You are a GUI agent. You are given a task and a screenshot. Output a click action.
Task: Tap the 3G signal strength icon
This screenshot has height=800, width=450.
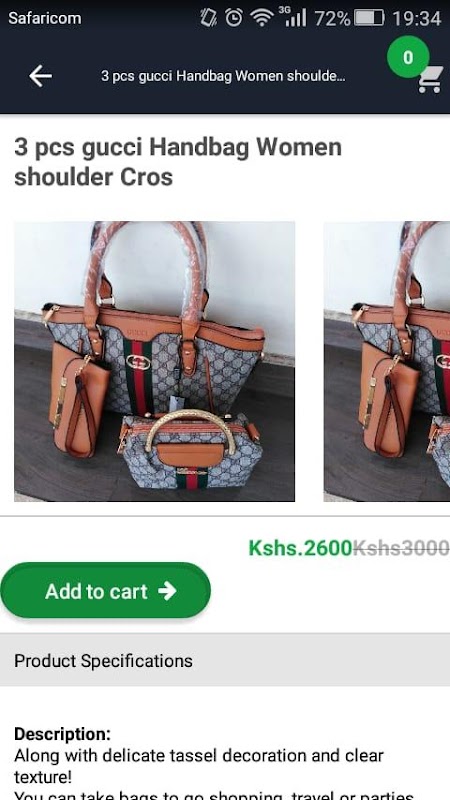pyautogui.click(x=292, y=17)
